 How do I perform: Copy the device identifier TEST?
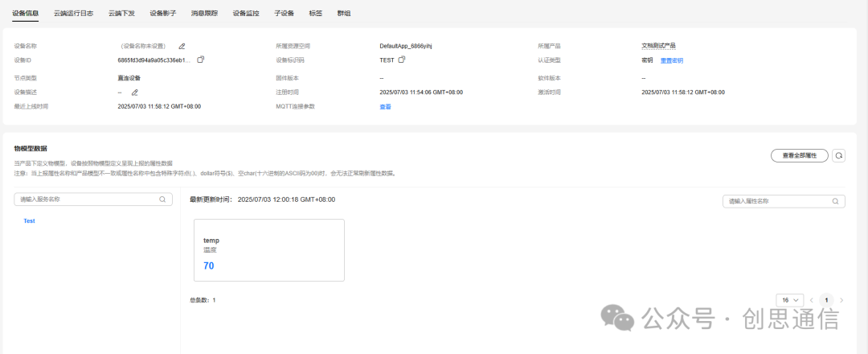(402, 60)
